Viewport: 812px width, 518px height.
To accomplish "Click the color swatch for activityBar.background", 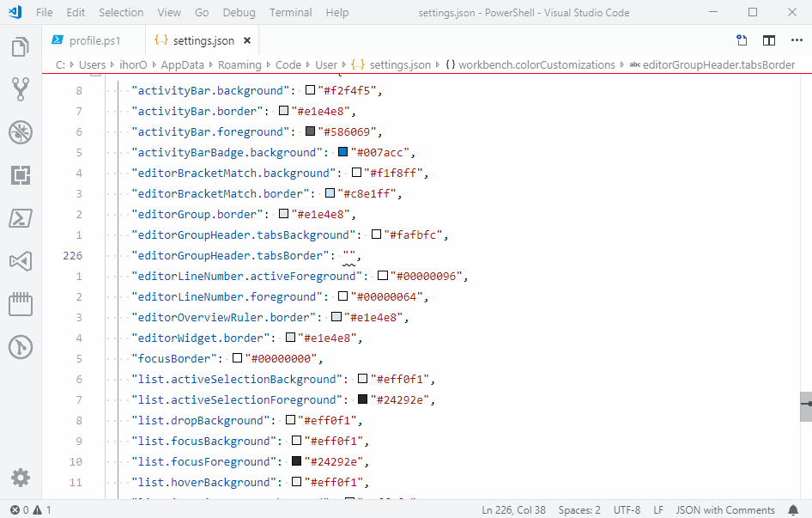I will [310, 90].
